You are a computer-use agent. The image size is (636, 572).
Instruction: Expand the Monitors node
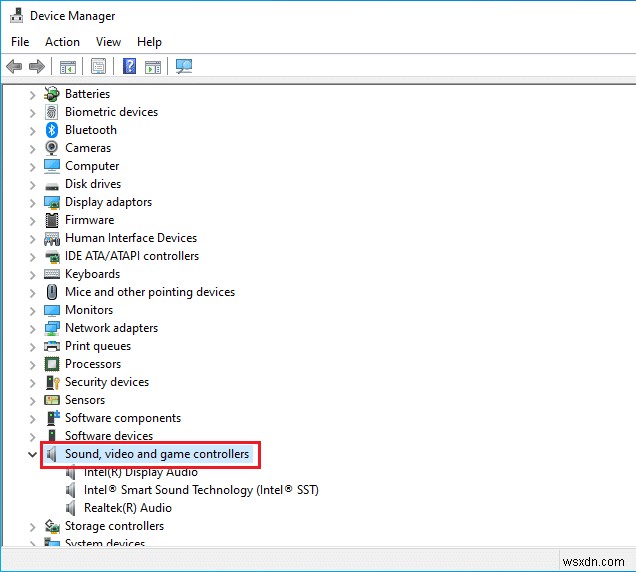[x=32, y=311]
